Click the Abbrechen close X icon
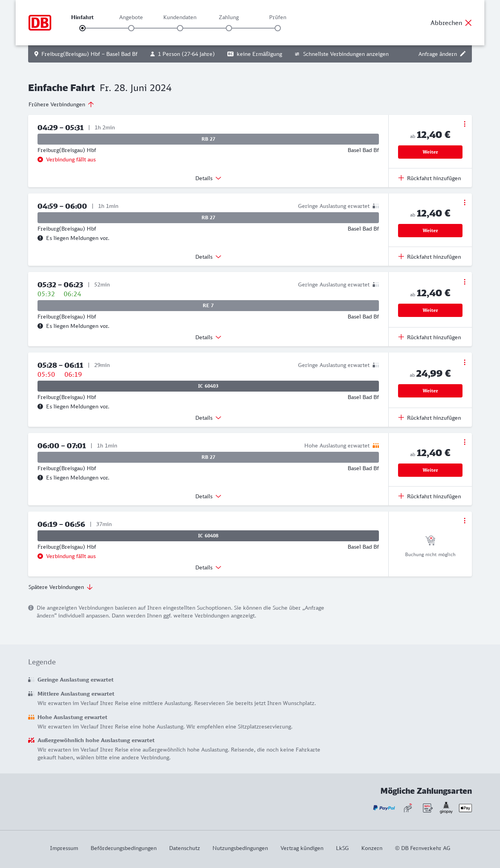500x868 pixels. [x=468, y=23]
